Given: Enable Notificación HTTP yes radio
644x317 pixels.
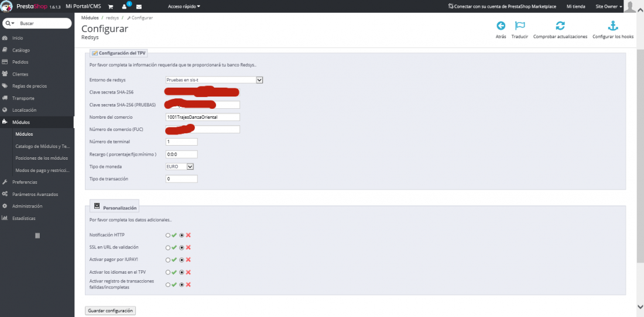Looking at the screenshot, I should (167, 235).
